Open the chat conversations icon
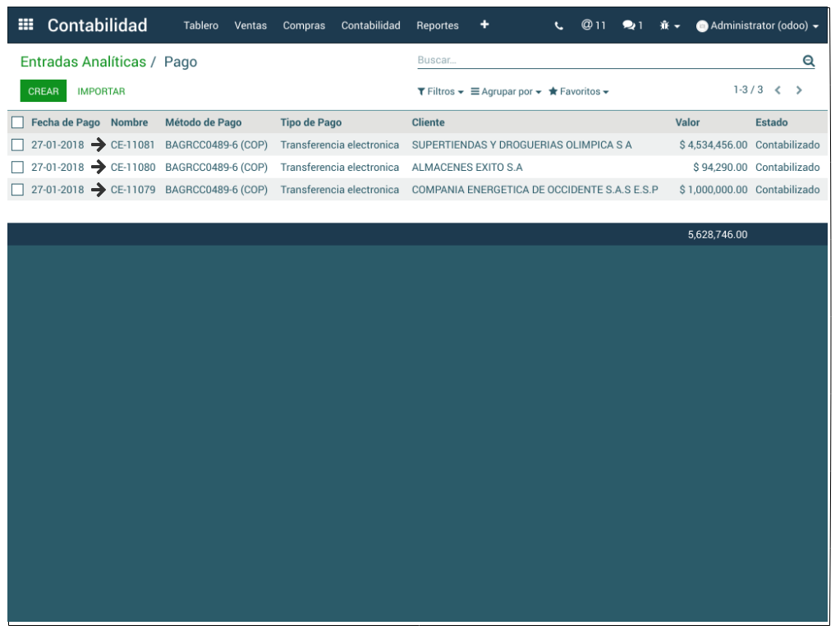Screen dimensions: 840x630 coord(632,25)
